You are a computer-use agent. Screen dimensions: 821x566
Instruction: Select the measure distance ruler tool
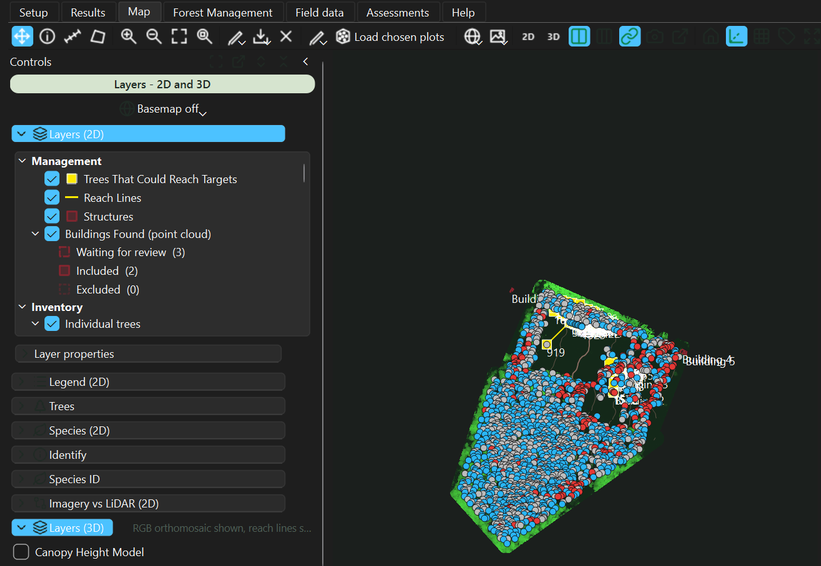(72, 37)
